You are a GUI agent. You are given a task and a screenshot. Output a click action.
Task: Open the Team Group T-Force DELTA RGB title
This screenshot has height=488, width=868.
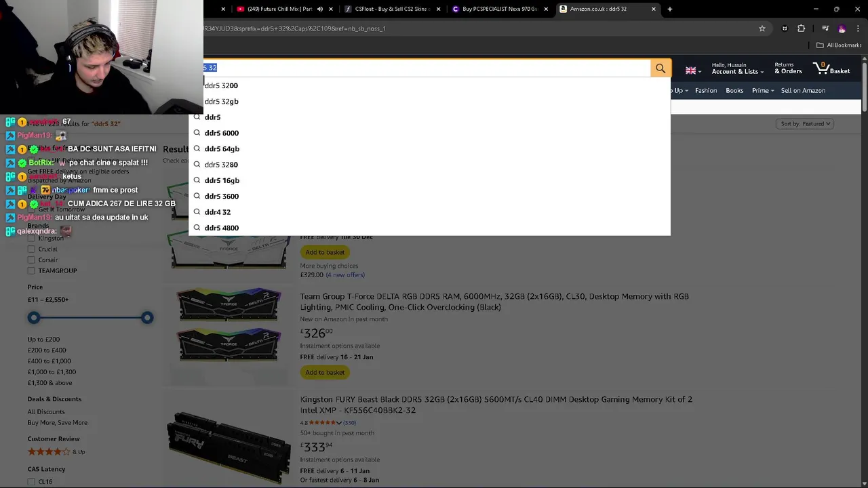[494, 302]
